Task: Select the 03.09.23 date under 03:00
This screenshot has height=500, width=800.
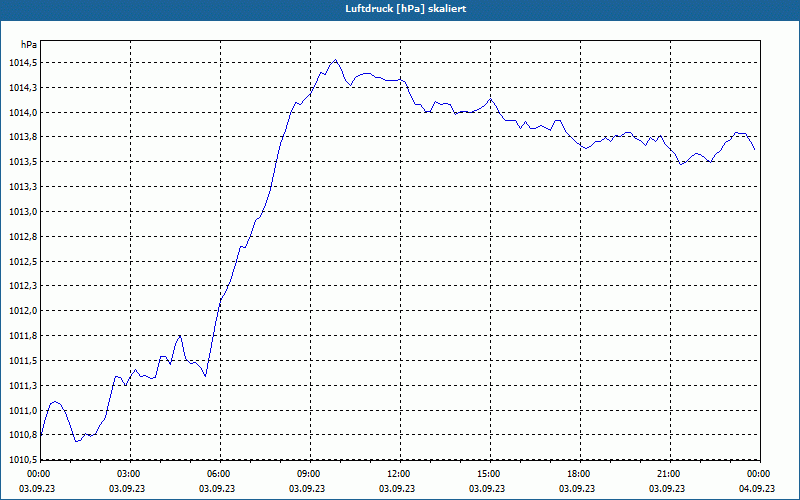Action: coord(128,488)
